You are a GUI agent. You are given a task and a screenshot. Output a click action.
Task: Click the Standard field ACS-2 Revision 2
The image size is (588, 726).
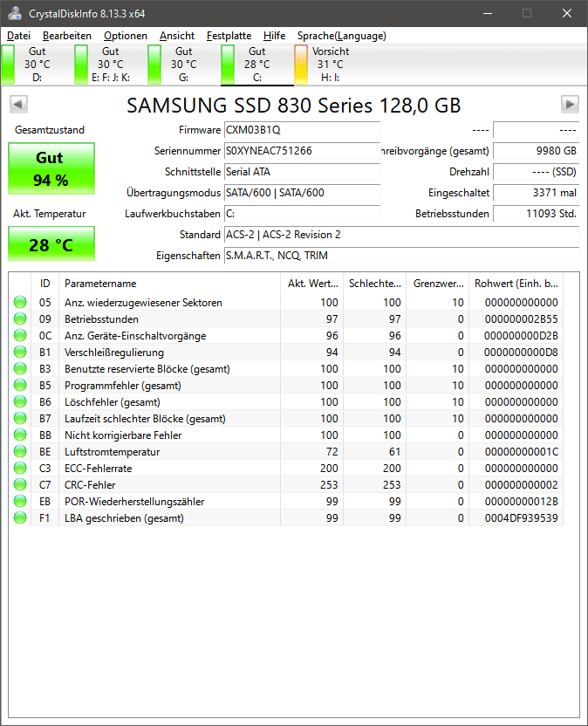(x=402, y=235)
